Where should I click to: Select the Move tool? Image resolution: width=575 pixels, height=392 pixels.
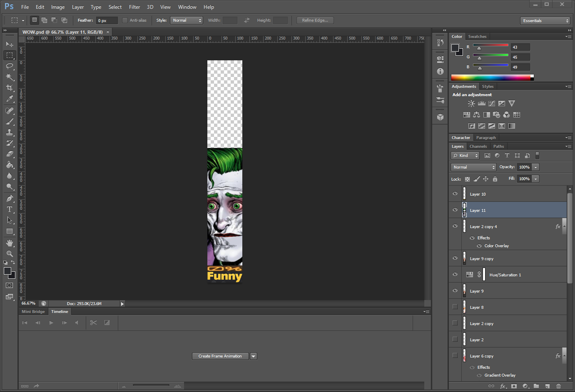pyautogui.click(x=10, y=44)
